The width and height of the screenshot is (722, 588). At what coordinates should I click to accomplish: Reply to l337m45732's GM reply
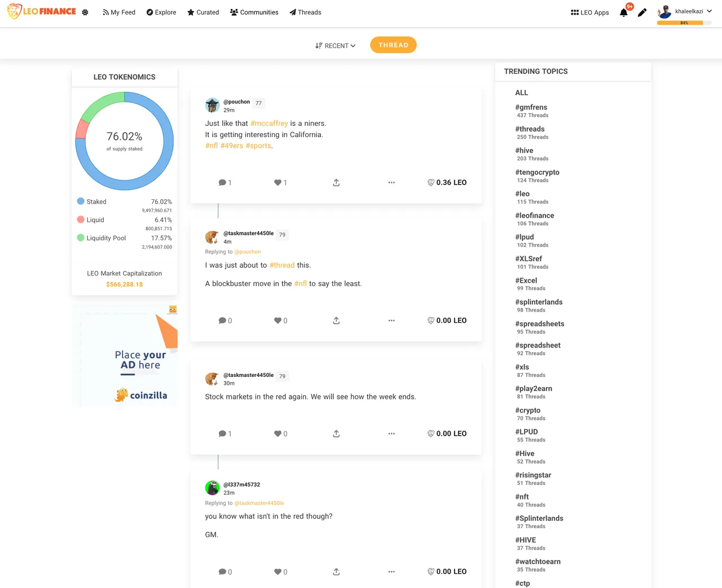pyautogui.click(x=225, y=572)
